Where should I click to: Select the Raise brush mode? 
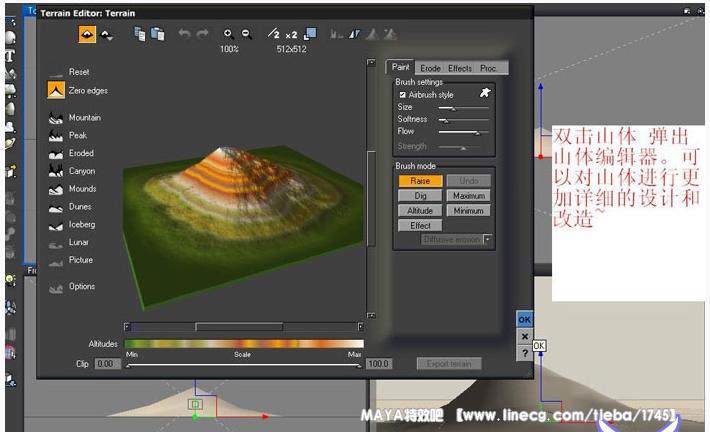(420, 181)
